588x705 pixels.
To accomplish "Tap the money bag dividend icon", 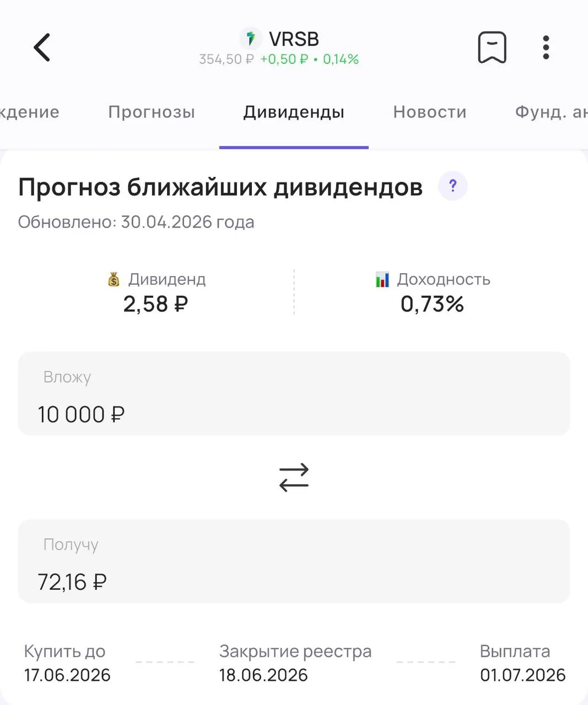I will 114,279.
